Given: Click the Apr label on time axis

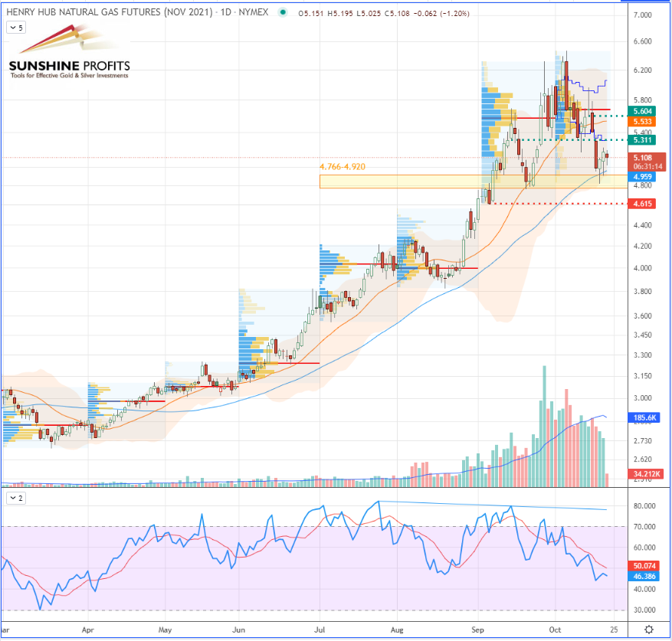Looking at the screenshot, I should (87, 630).
